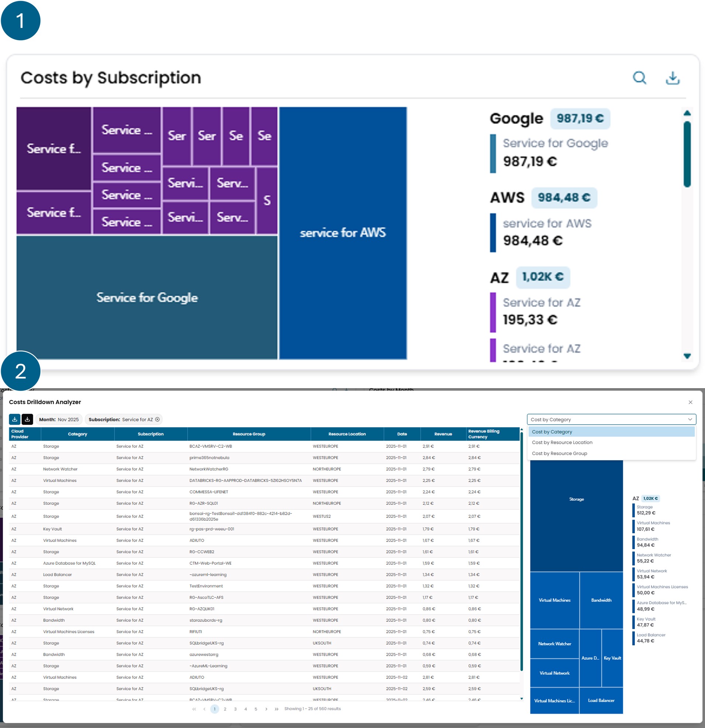The width and height of the screenshot is (705, 728).
Task: Click the Service for Google treemap block
Action: pyautogui.click(x=147, y=297)
